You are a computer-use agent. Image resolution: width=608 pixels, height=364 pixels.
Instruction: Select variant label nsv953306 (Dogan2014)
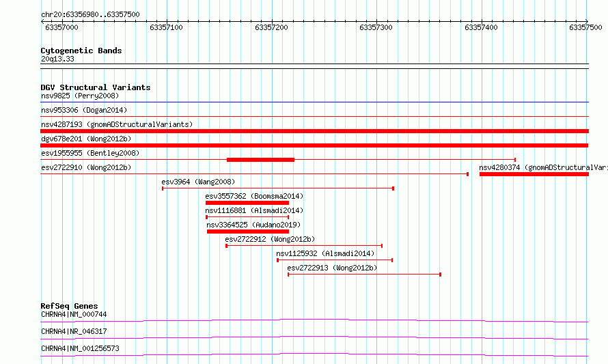tap(84, 110)
